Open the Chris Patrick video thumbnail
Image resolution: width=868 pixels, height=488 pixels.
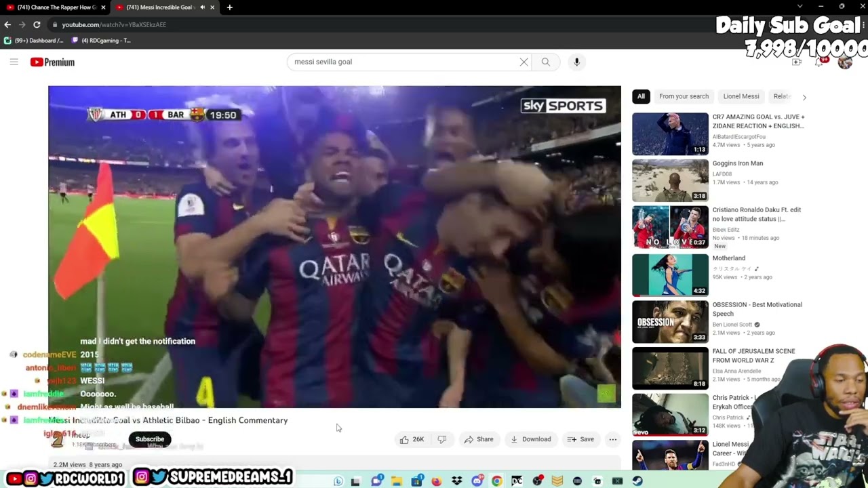(670, 415)
